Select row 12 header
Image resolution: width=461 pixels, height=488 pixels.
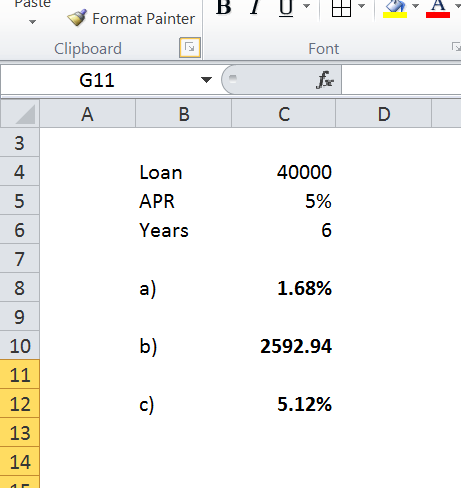point(19,404)
